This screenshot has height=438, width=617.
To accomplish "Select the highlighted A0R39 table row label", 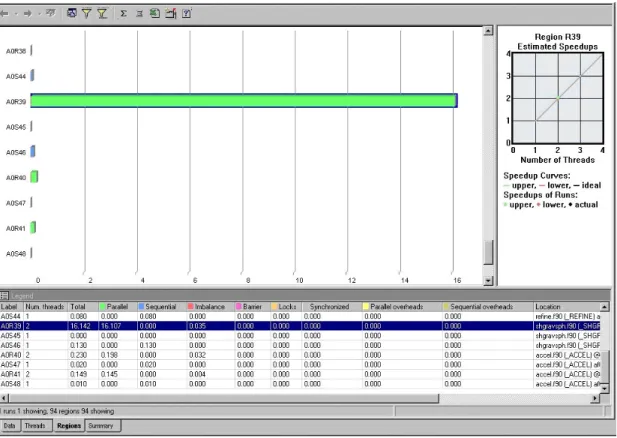I will 11,326.
